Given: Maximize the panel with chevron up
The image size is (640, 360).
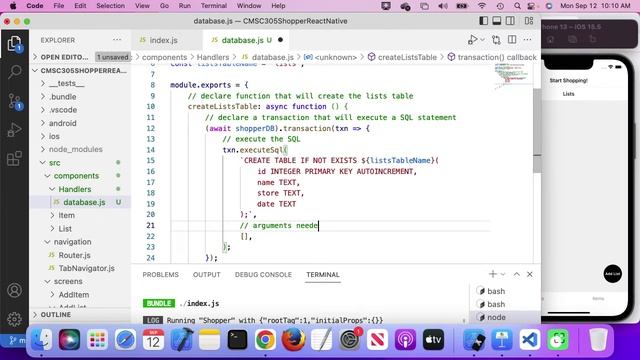Looking at the screenshot, I should [x=516, y=274].
